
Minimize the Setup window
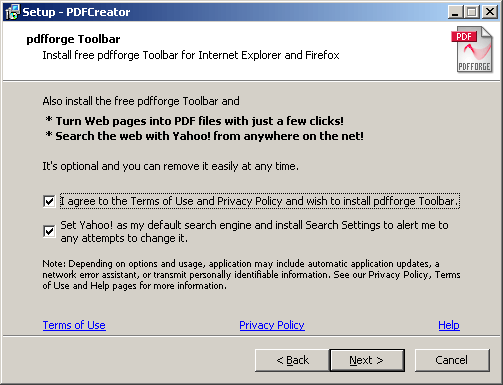[455, 12]
